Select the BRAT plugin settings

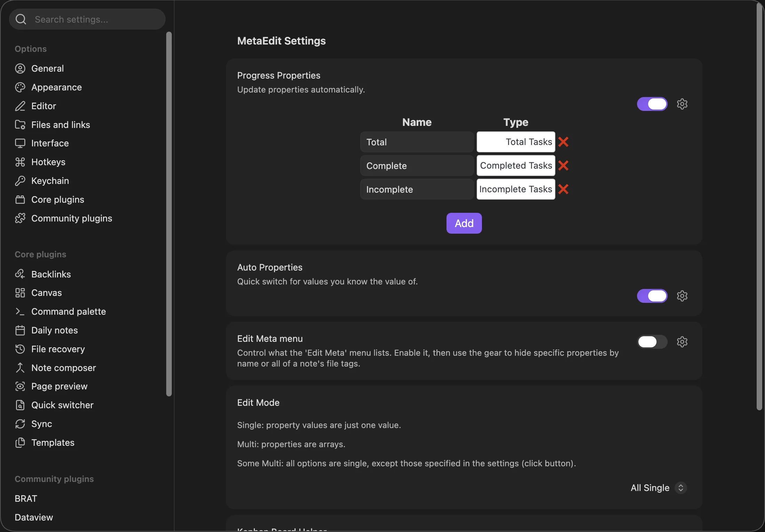pyautogui.click(x=26, y=499)
